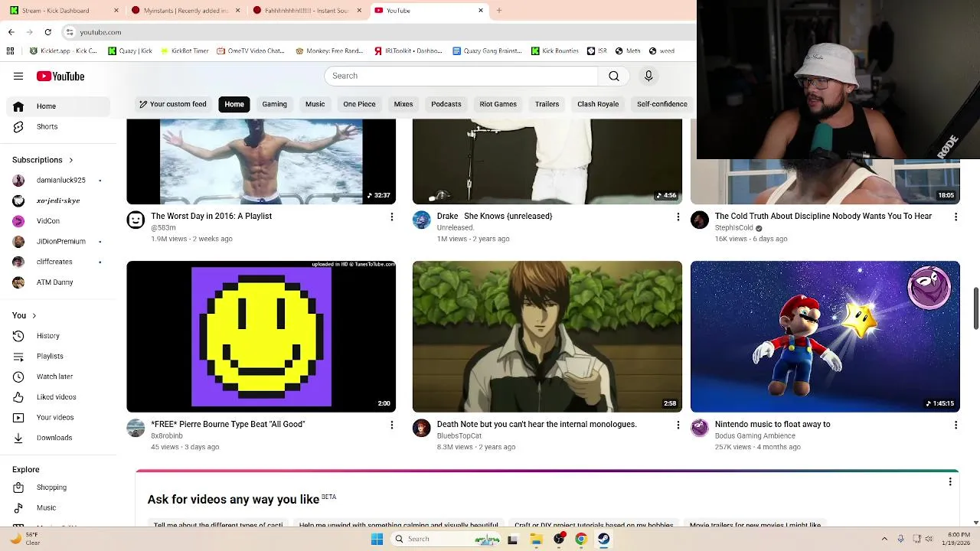Image resolution: width=980 pixels, height=551 pixels.
Task: Click BluebsTopCat channel avatar
Action: [x=422, y=429]
